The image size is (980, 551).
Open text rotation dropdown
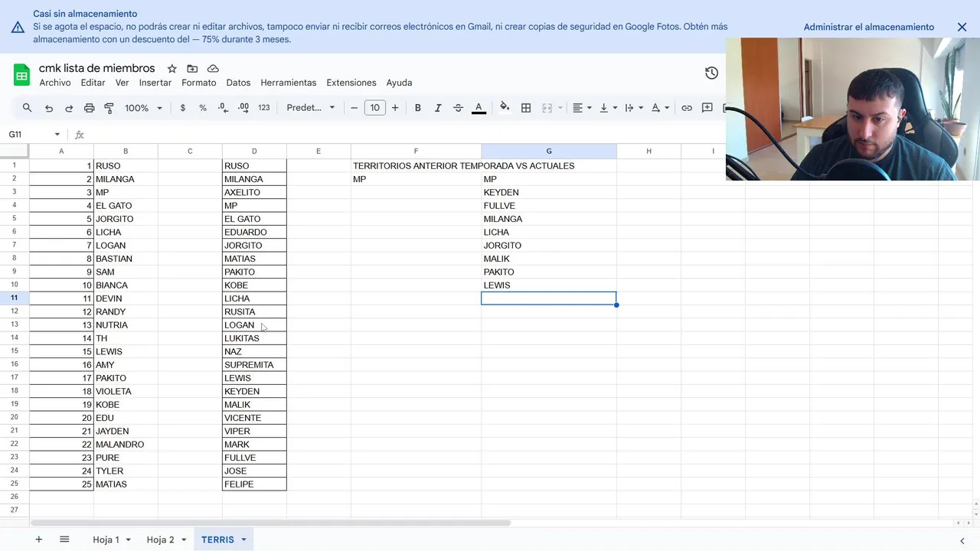pyautogui.click(x=661, y=108)
